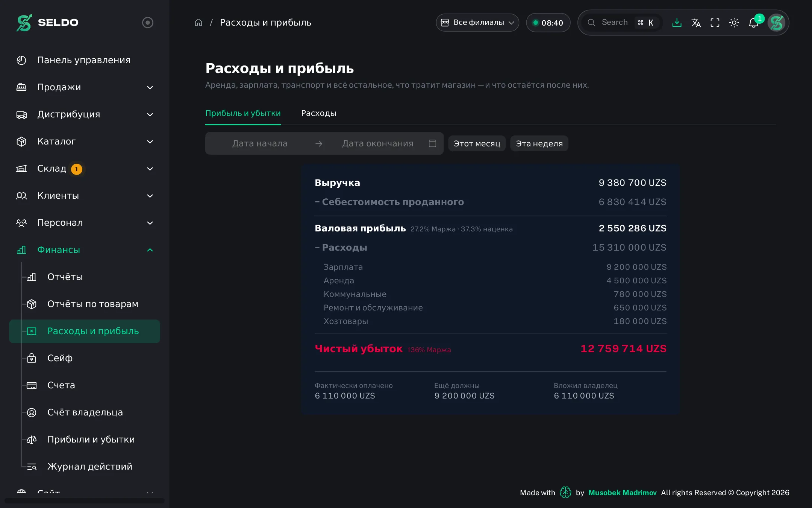Viewport: 812px width, 508px height.
Task: Click the Search field
Action: 623,23
